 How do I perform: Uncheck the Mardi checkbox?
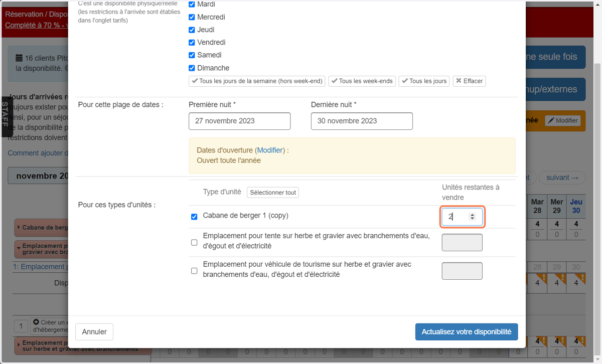tap(192, 5)
